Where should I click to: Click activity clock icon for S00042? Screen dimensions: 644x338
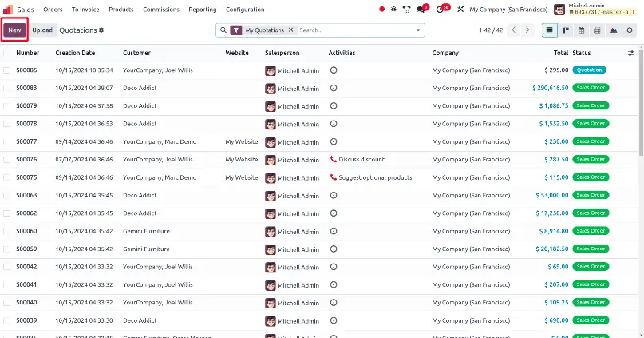334,267
